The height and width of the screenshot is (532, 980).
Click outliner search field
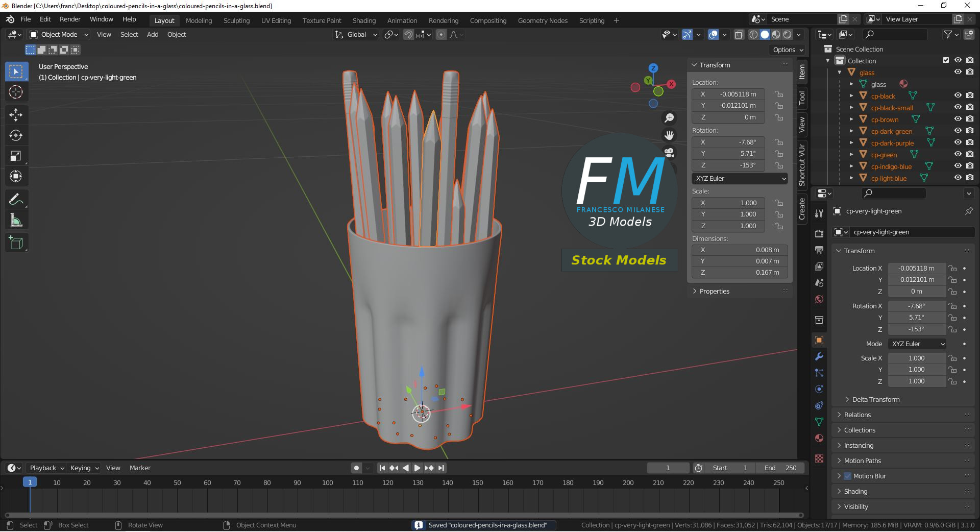point(895,34)
